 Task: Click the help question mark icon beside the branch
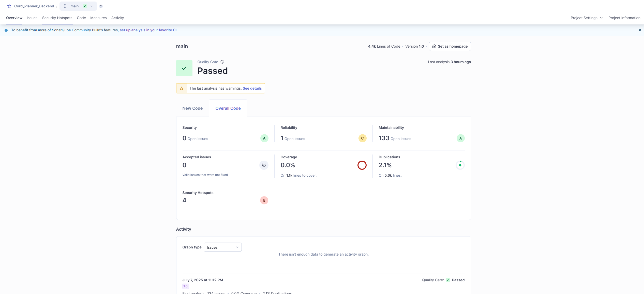coord(101,6)
